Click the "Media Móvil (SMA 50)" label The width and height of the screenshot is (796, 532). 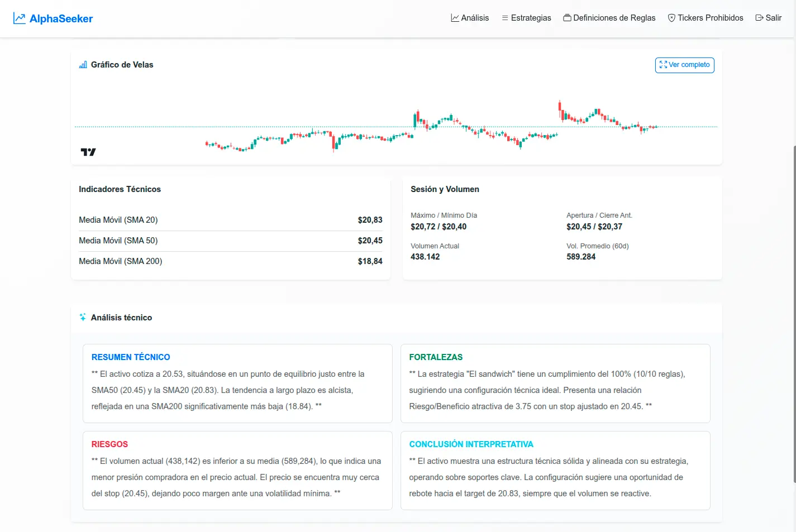tap(118, 241)
